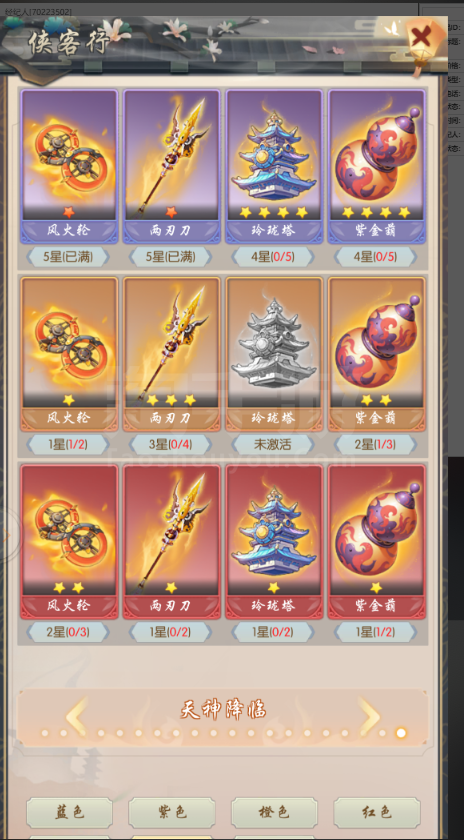Jump to the first page indicator dot

coord(45,733)
